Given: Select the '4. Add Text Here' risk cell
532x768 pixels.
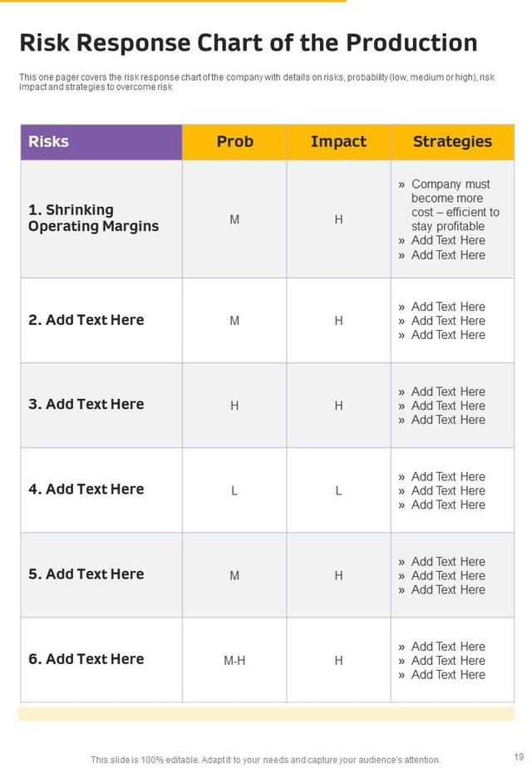Looking at the screenshot, I should point(86,490).
